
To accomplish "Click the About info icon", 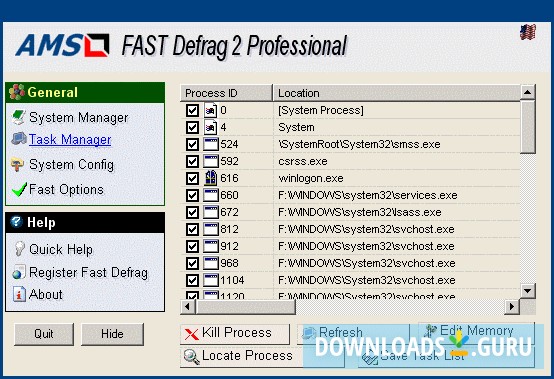I will click(x=19, y=294).
